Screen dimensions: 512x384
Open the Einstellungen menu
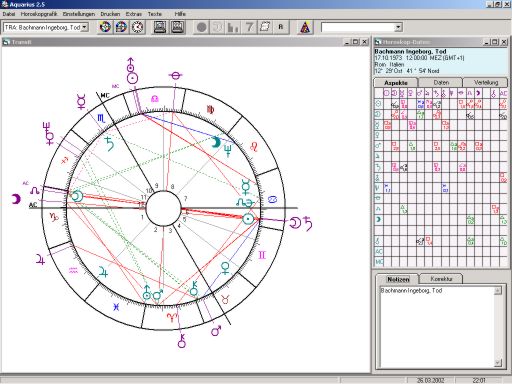(79, 14)
